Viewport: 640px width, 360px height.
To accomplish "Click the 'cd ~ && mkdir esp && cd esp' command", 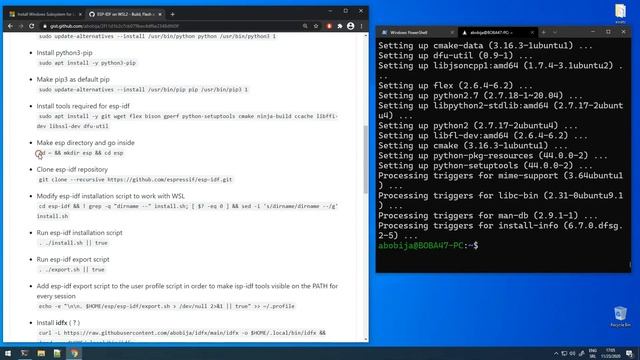I will [x=81, y=153].
